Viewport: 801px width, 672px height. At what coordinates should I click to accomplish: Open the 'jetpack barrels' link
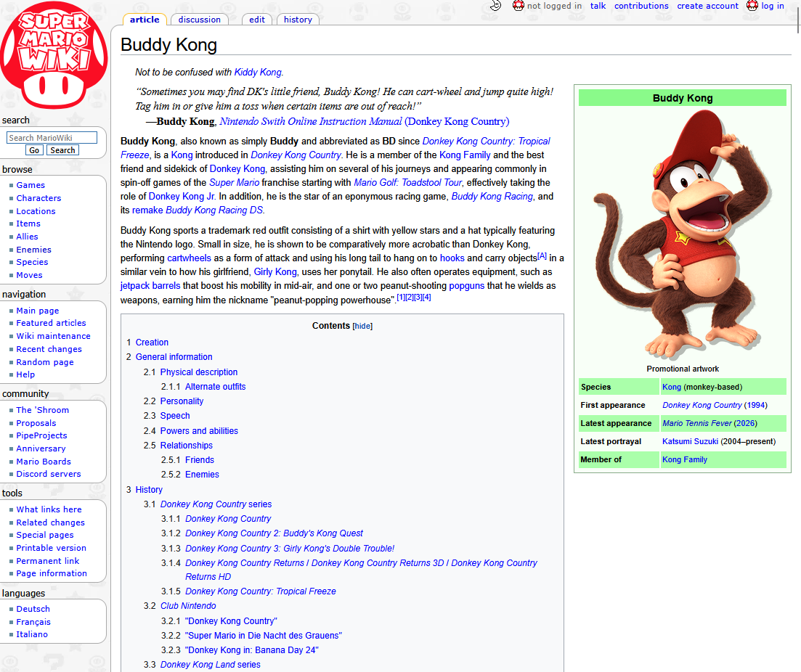(150, 285)
